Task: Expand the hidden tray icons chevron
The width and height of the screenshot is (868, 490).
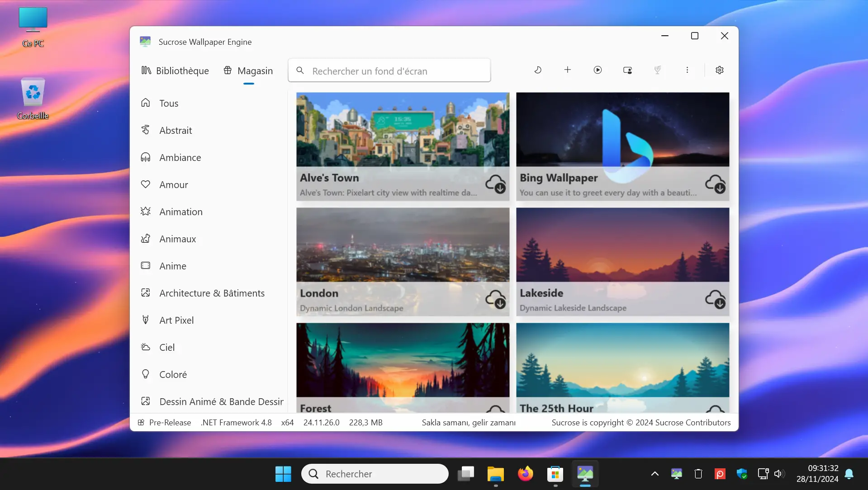Action: pos(655,474)
